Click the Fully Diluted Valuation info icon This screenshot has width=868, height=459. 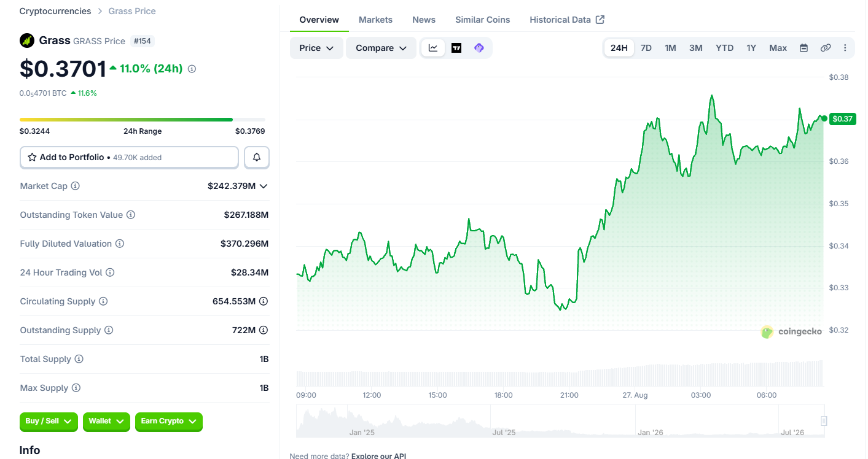(120, 244)
